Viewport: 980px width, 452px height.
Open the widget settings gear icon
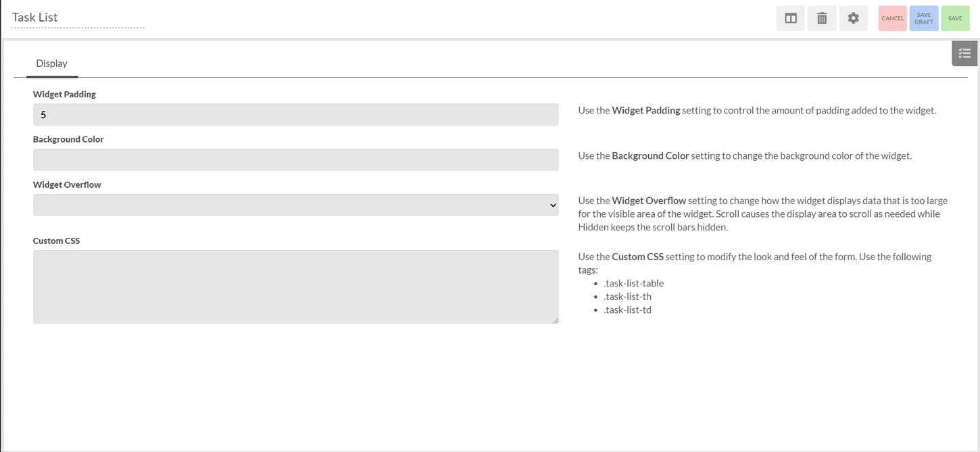click(853, 18)
